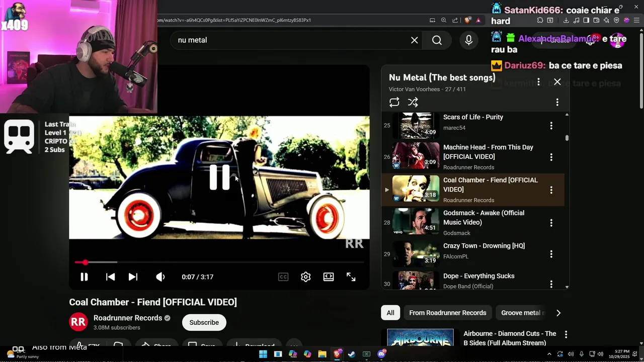Viewport: 644px width, 362px height.
Task: Toggle playlist shuffle button
Action: tap(413, 102)
